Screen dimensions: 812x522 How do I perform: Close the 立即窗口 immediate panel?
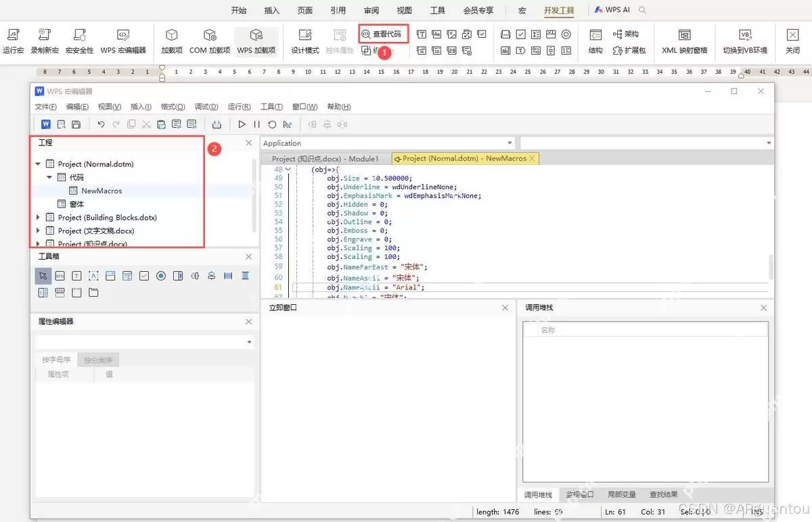click(x=505, y=308)
